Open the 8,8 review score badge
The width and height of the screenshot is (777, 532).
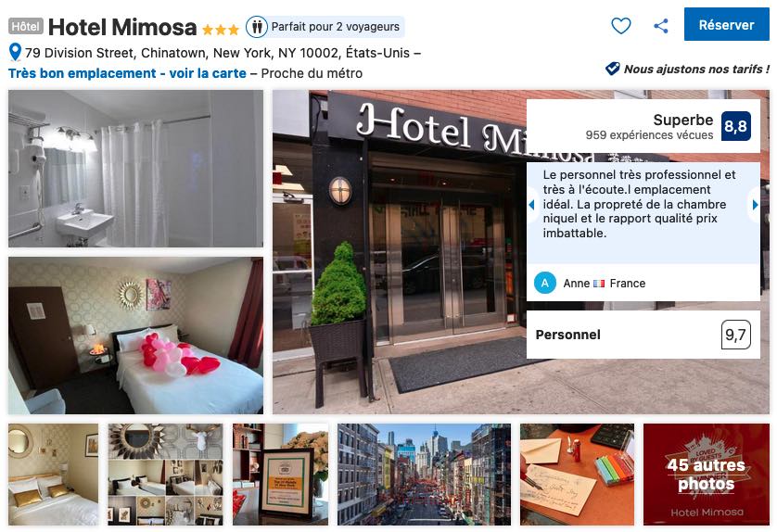click(x=735, y=126)
